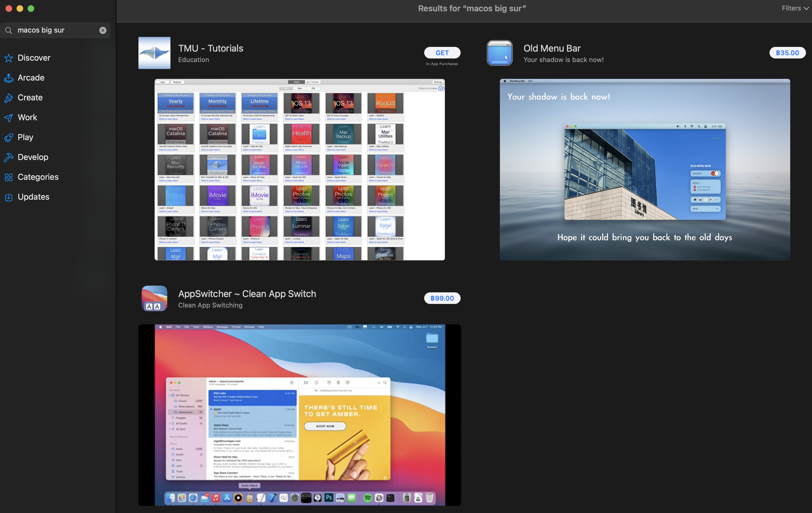This screenshot has width=812, height=513.
Task: Open the Old Menu Bar app icon
Action: 500,53
